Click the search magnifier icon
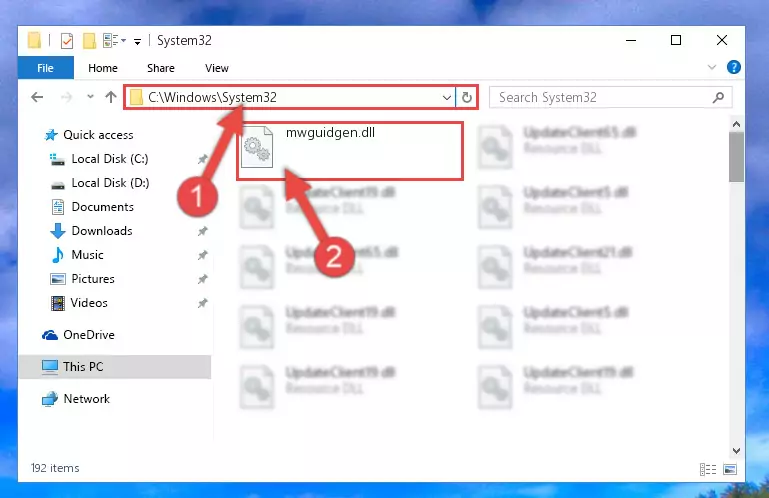Image resolution: width=769 pixels, height=498 pixels. pyautogui.click(x=718, y=97)
